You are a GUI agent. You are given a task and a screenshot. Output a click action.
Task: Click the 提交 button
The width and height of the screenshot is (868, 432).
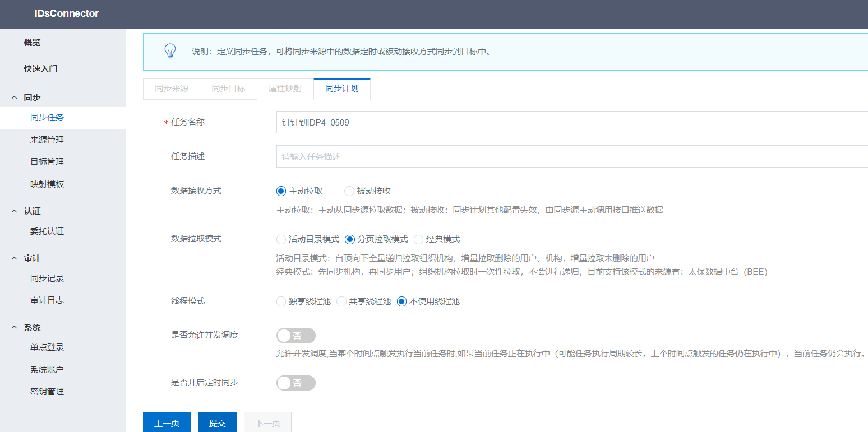click(x=218, y=422)
